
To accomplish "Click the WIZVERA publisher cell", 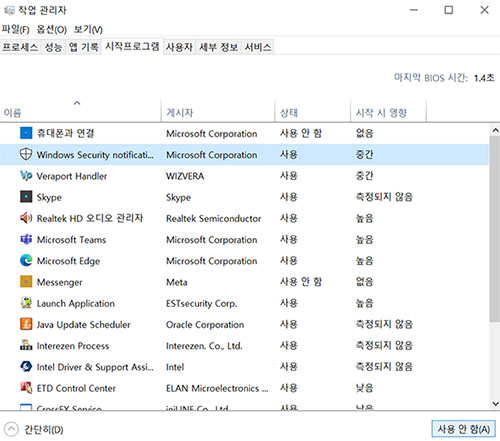I will click(x=185, y=176).
